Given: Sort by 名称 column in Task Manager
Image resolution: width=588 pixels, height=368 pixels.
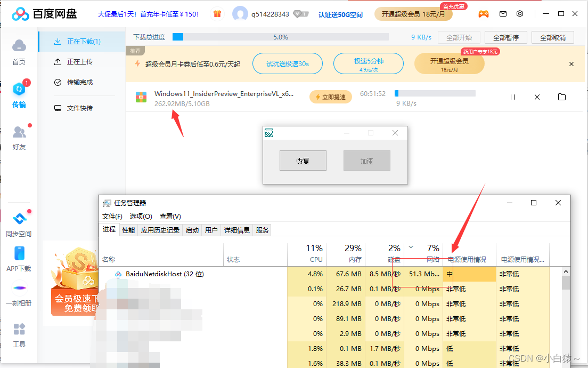Looking at the screenshot, I should 161,254.
